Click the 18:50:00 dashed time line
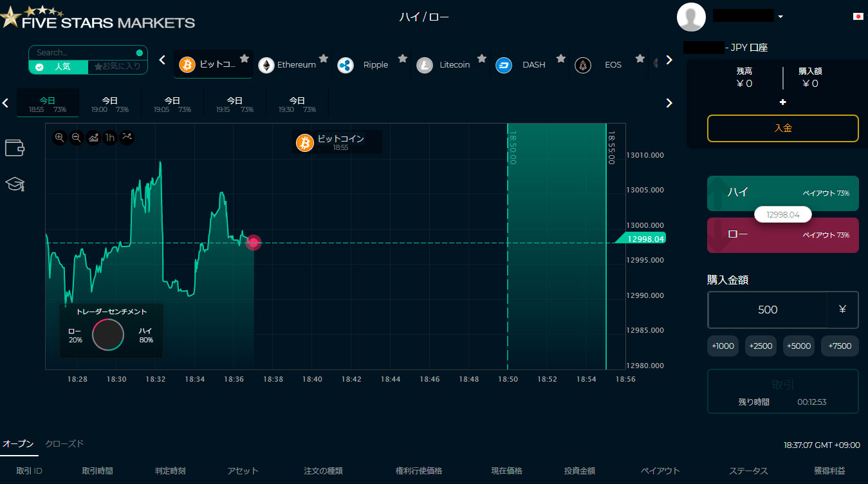Image resolution: width=868 pixels, height=484 pixels. tap(508, 246)
